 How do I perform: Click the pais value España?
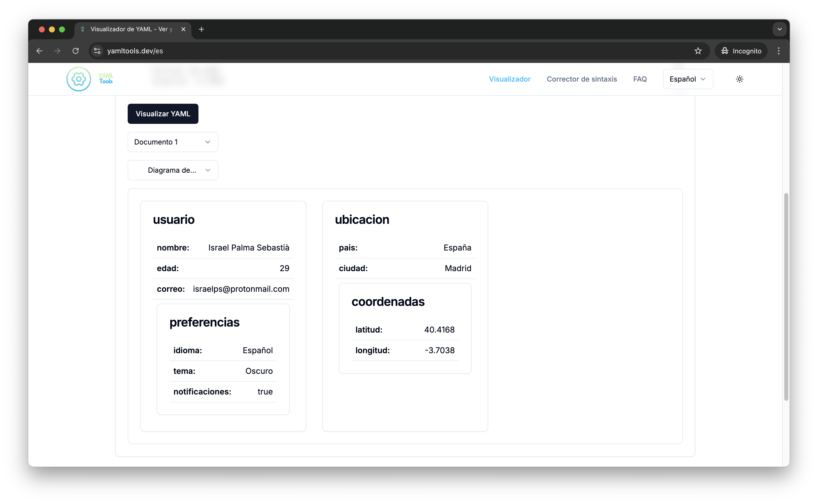457,248
